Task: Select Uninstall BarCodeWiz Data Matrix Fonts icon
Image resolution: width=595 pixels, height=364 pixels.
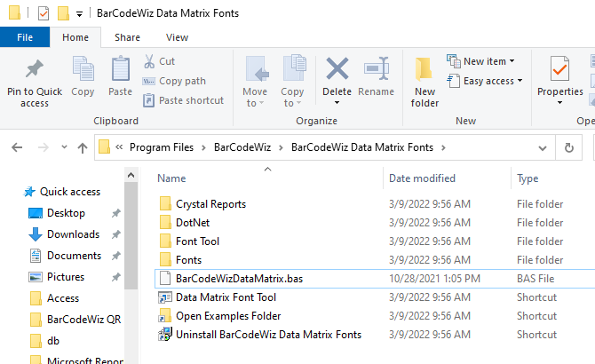Action: coord(165,335)
